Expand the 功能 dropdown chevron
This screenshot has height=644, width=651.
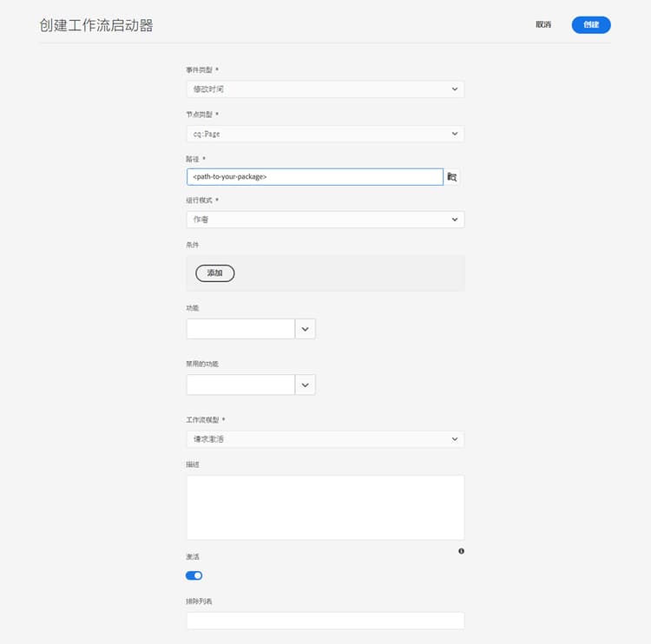point(306,329)
